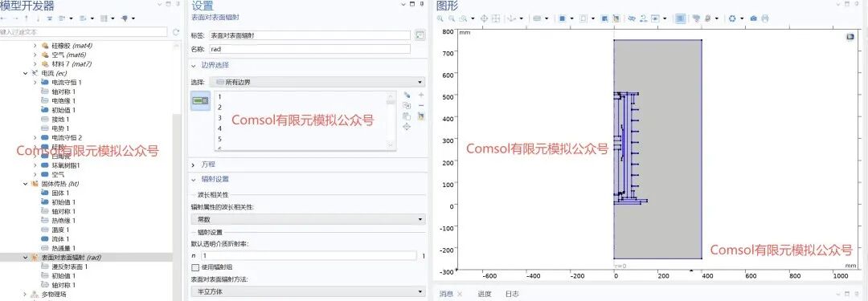Click the minus icon beside boundary list
The image size is (868, 301).
coord(421,106)
